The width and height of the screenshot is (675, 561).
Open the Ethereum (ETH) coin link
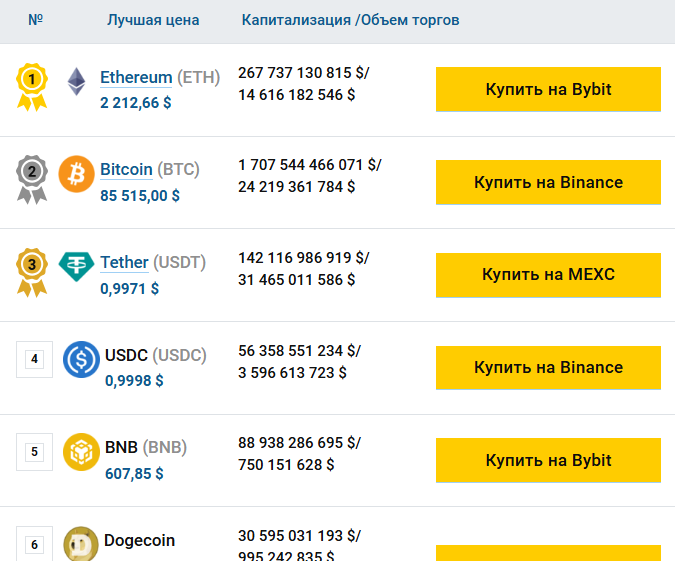136,78
